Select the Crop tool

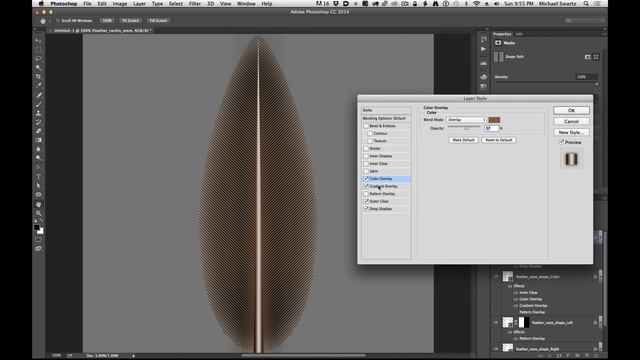pos(38,76)
